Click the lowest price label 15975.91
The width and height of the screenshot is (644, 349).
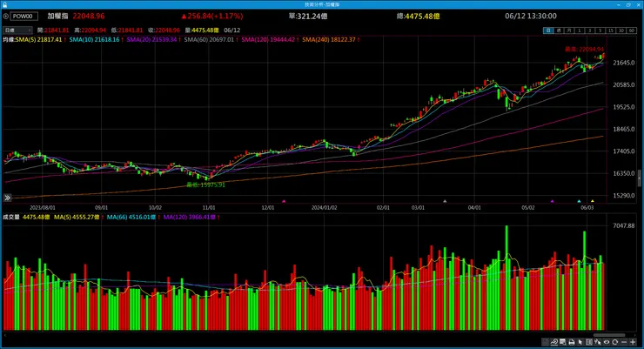pos(205,185)
